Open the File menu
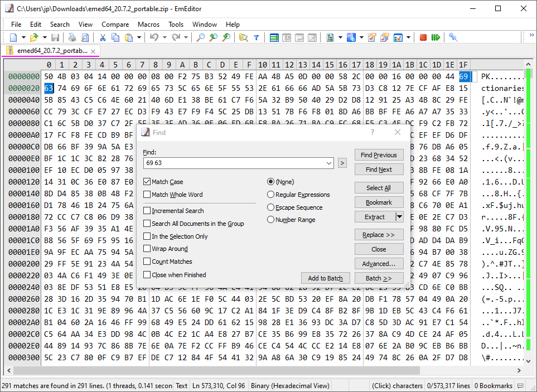537x392 pixels. (x=16, y=25)
